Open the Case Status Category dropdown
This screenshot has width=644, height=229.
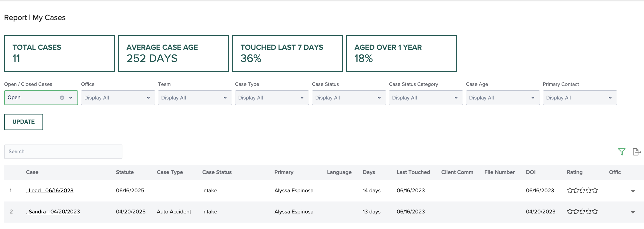click(426, 98)
